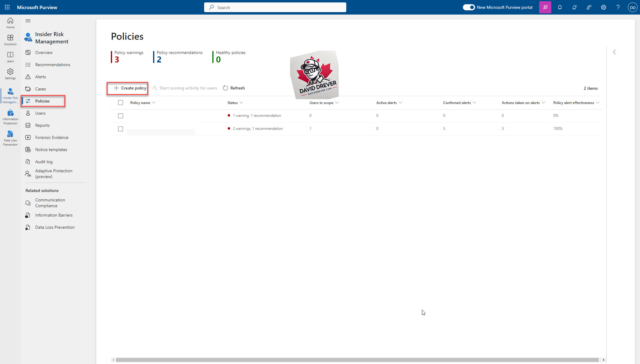Click the Notice templates icon
This screenshot has height=364, width=640.
[x=28, y=150]
